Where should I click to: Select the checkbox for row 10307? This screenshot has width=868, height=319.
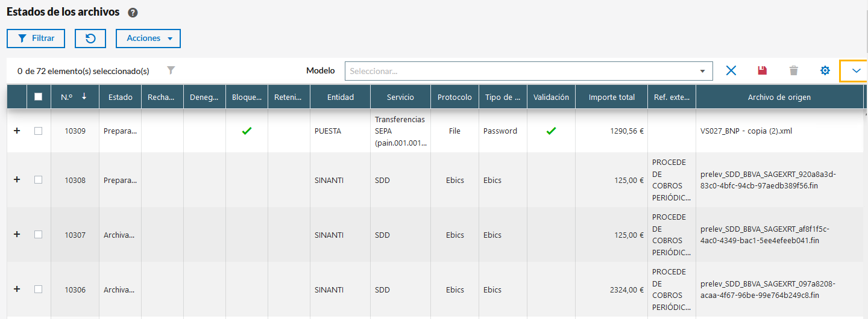[x=39, y=235]
